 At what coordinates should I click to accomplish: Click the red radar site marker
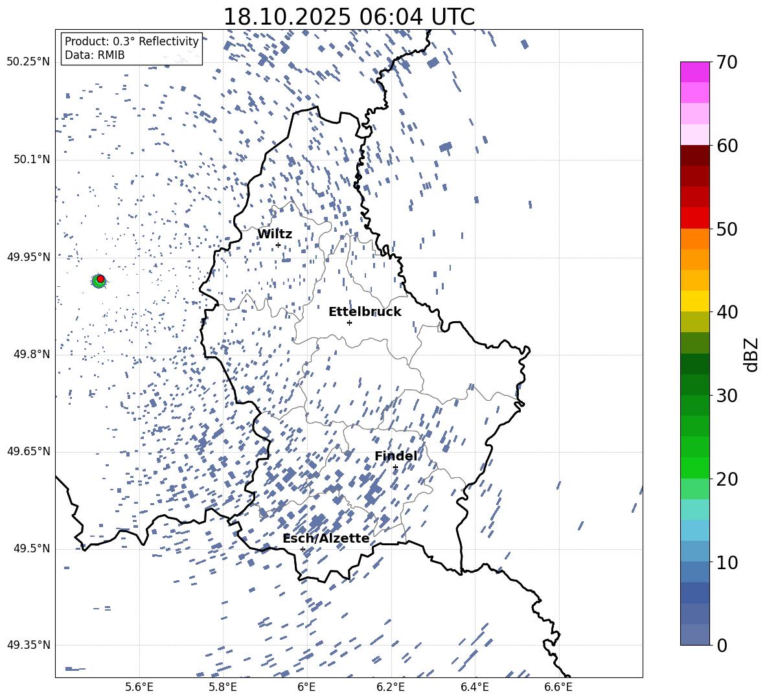point(100,278)
